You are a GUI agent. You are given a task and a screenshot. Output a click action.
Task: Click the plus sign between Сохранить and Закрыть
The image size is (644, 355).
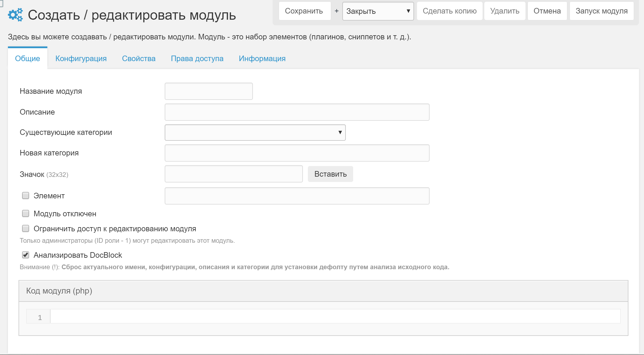(337, 11)
